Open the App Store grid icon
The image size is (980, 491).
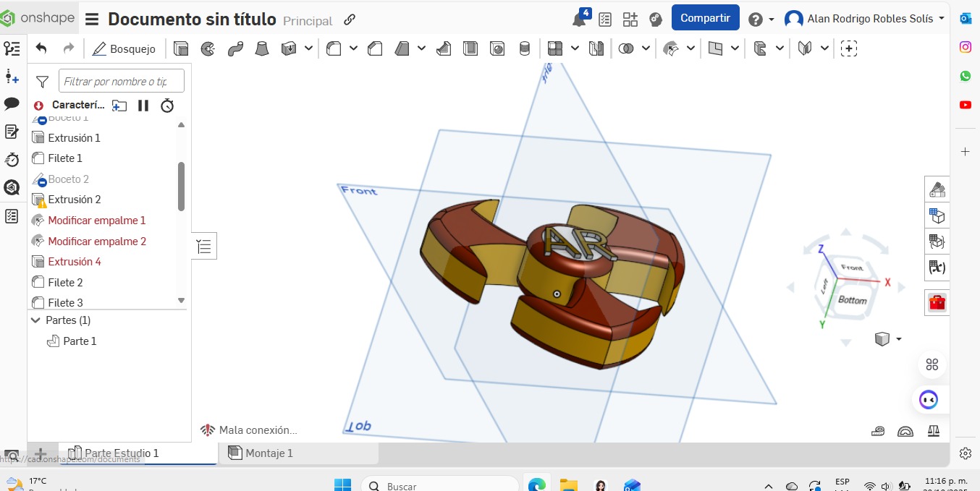tap(630, 20)
